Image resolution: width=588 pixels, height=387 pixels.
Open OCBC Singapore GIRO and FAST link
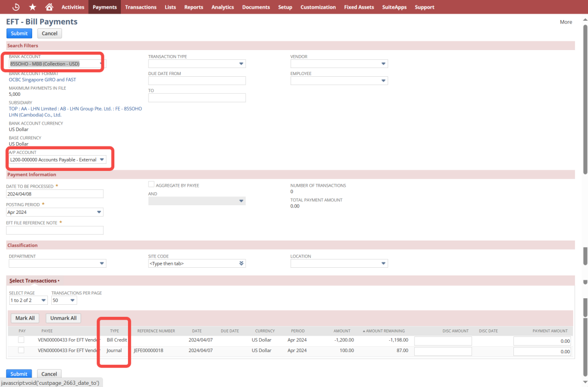[42, 79]
